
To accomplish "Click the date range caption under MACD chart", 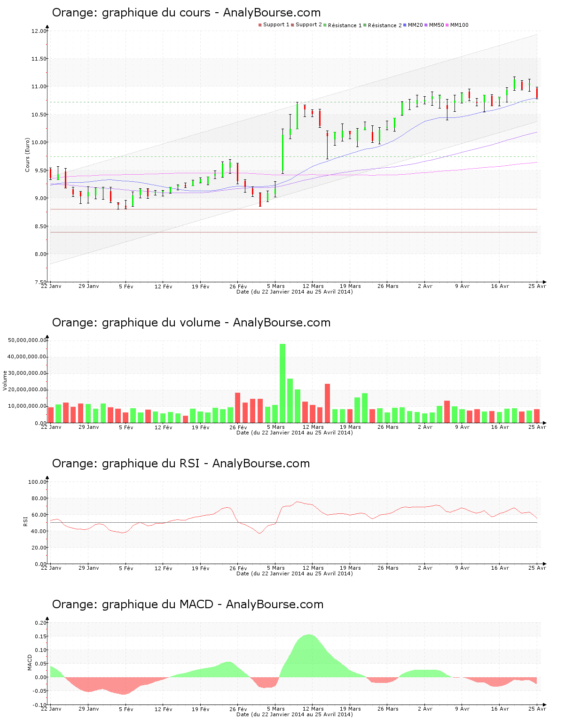I will [294, 714].
